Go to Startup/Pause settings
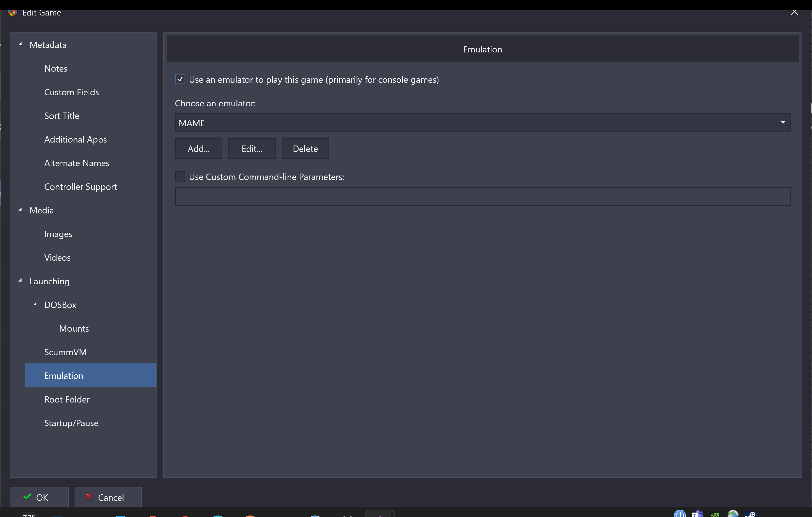The height and width of the screenshot is (517, 812). [72, 423]
